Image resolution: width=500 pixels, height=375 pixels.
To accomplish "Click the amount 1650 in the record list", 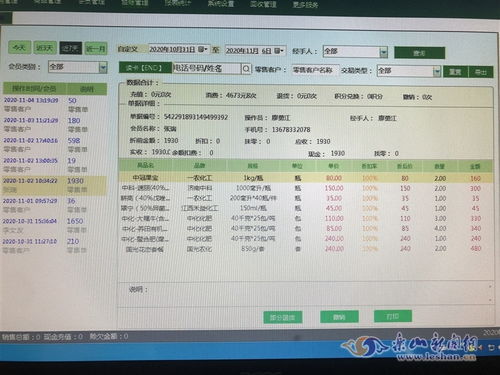I will pyautogui.click(x=75, y=221).
